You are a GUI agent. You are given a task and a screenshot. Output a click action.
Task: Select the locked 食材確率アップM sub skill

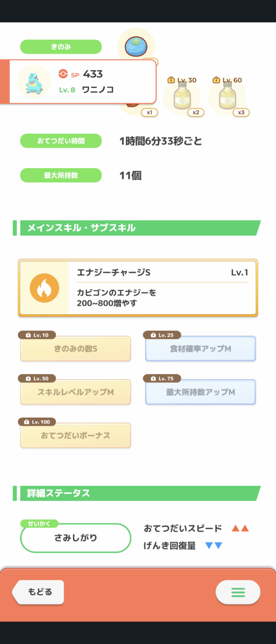pyautogui.click(x=200, y=349)
